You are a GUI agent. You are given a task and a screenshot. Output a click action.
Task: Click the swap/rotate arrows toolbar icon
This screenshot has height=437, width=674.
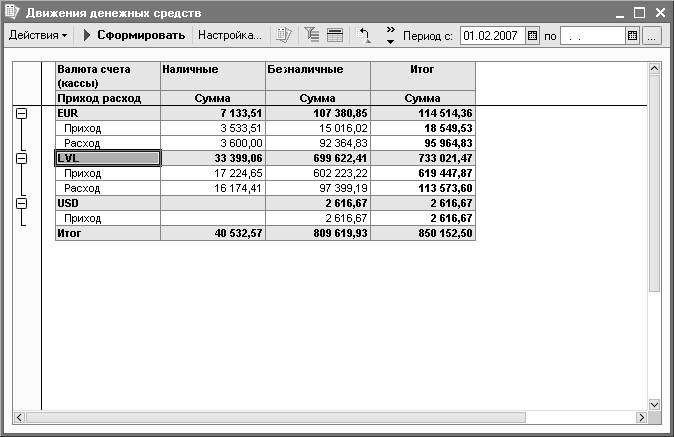pyautogui.click(x=364, y=35)
